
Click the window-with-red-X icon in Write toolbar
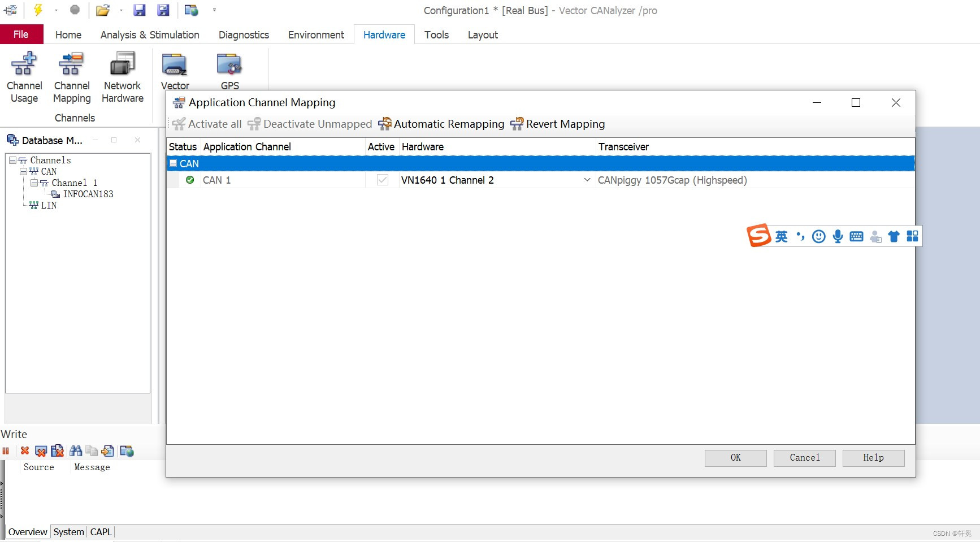41,451
